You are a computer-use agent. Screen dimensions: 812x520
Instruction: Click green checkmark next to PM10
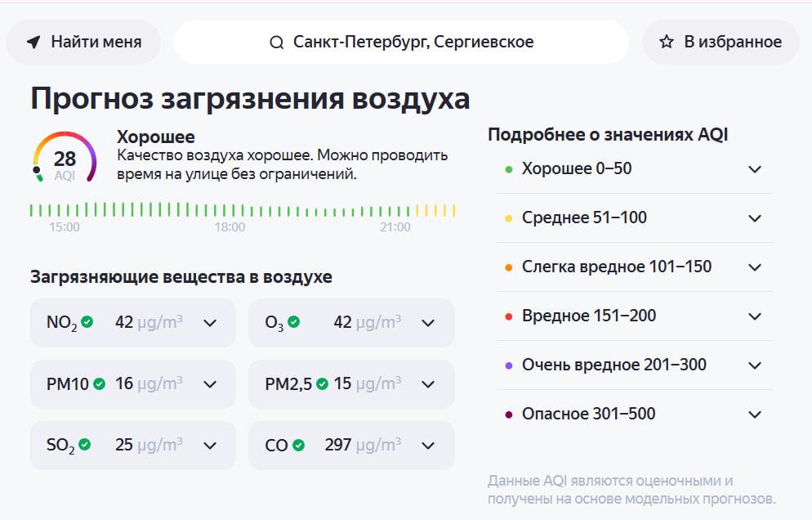pos(100,383)
